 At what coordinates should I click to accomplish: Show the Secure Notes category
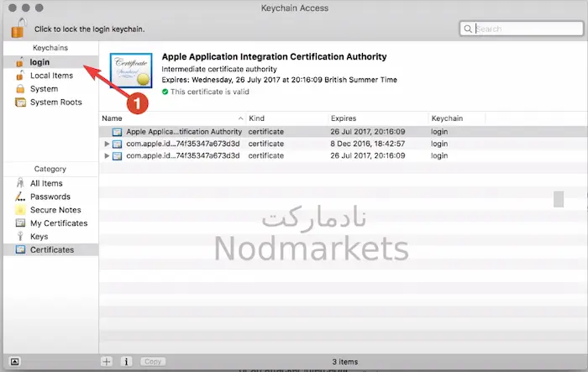tap(51, 210)
